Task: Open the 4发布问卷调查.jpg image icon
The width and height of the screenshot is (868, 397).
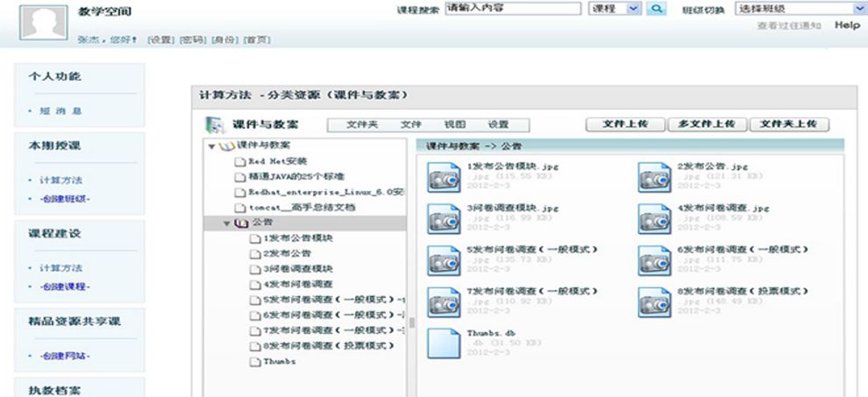Action: 654,218
